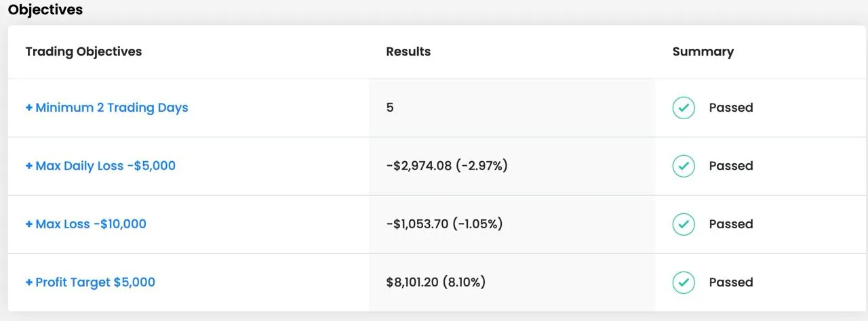Click the green checkmark in Max Loss row
The image size is (868, 321).
pos(684,224)
